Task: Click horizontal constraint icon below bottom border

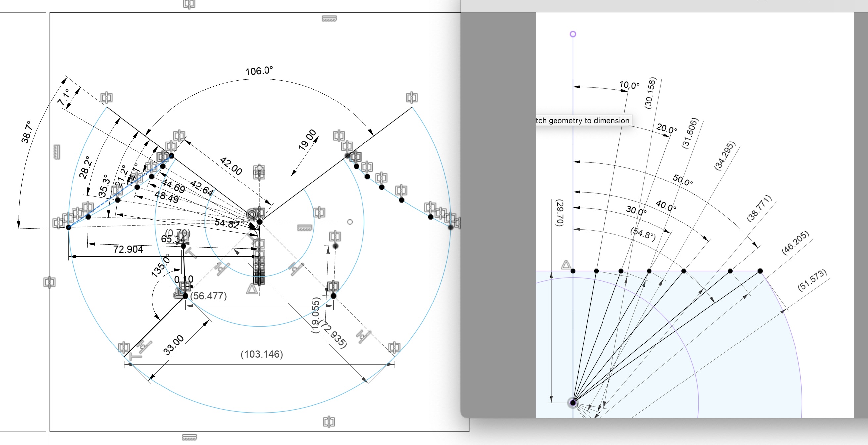Action: tap(189, 437)
